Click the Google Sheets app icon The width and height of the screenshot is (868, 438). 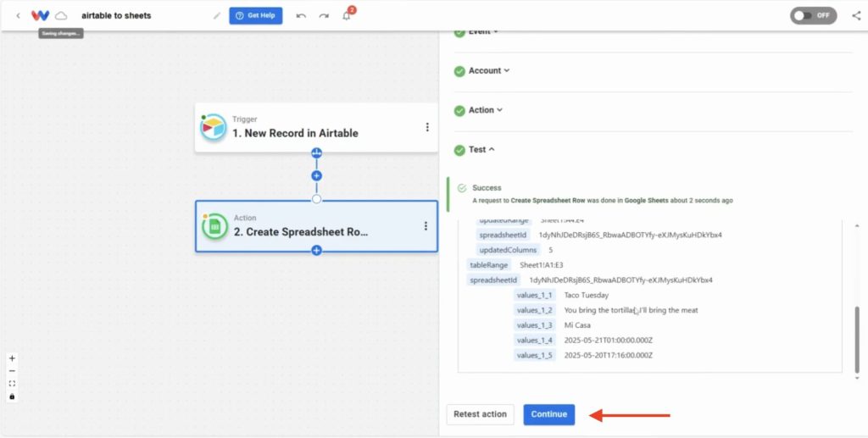coord(214,227)
